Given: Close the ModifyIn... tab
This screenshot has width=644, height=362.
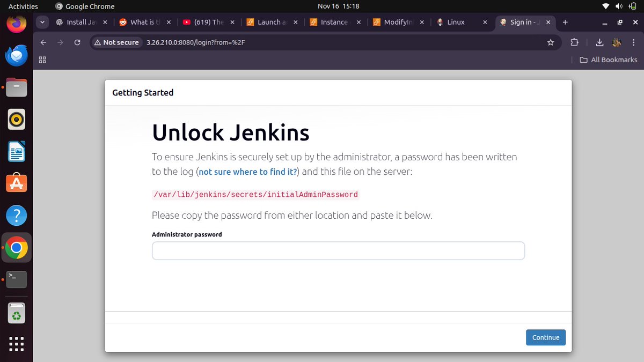Looking at the screenshot, I should pyautogui.click(x=422, y=22).
